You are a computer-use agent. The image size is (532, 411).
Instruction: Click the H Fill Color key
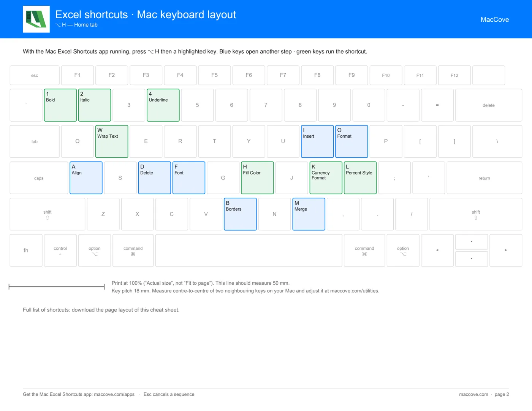coord(257,178)
